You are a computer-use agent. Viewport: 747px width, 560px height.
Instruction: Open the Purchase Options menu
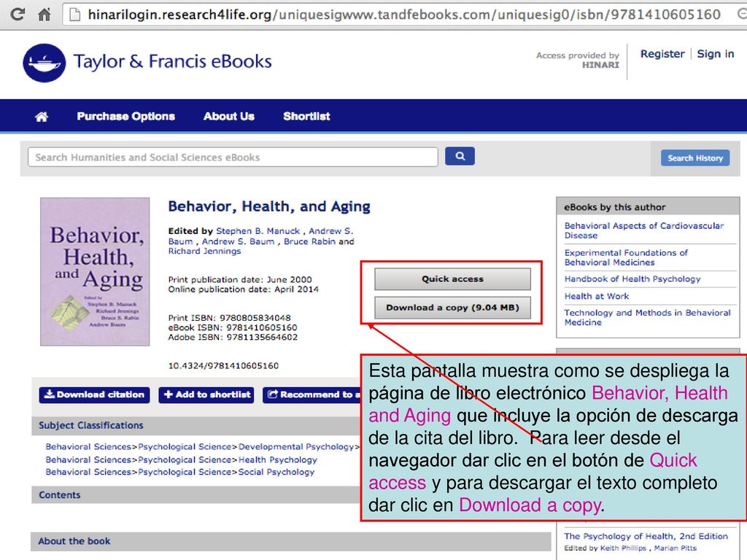coord(125,116)
